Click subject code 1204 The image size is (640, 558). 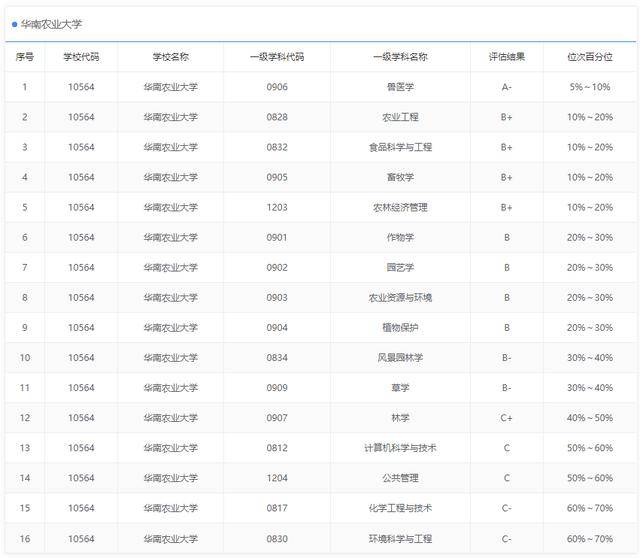pos(277,478)
